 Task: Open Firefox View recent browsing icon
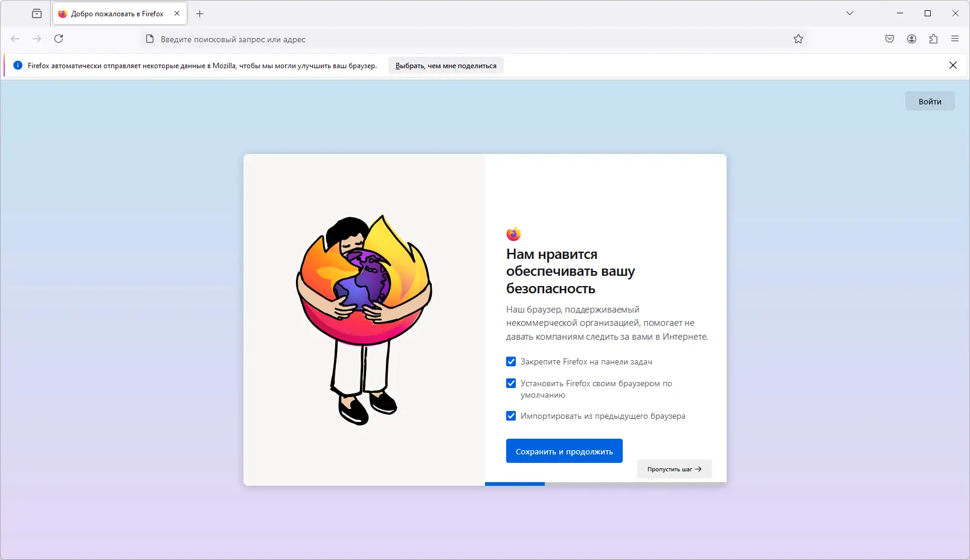pos(37,13)
